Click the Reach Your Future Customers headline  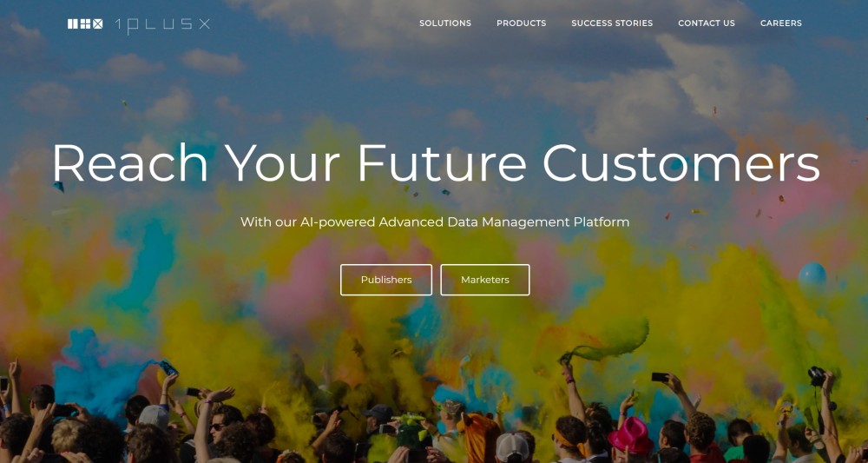pyautogui.click(x=436, y=162)
